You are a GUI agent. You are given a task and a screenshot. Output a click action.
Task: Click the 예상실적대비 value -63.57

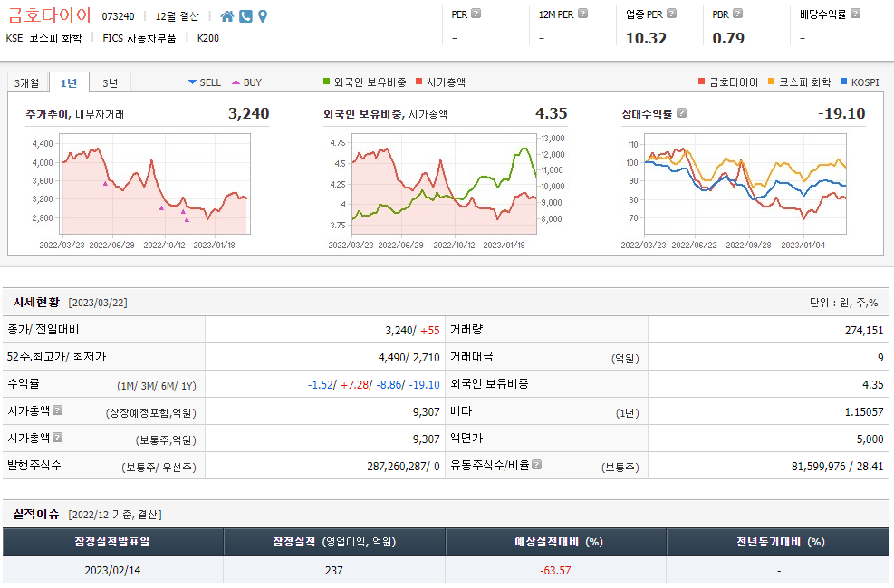coord(555,570)
